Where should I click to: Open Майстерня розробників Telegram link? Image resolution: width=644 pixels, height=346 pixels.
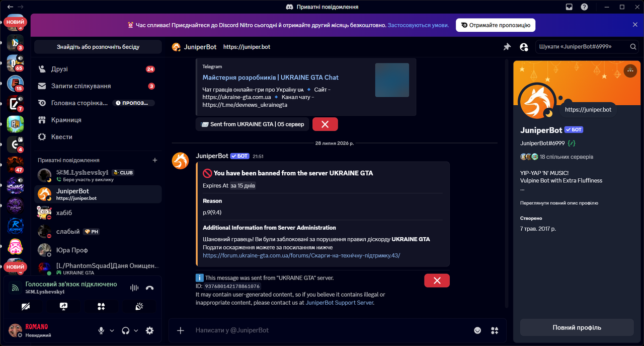click(x=270, y=78)
